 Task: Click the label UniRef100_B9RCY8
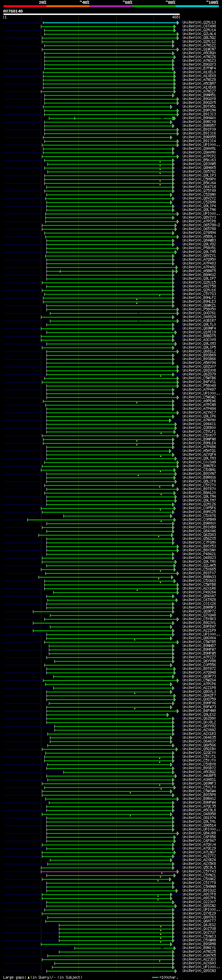199,122
